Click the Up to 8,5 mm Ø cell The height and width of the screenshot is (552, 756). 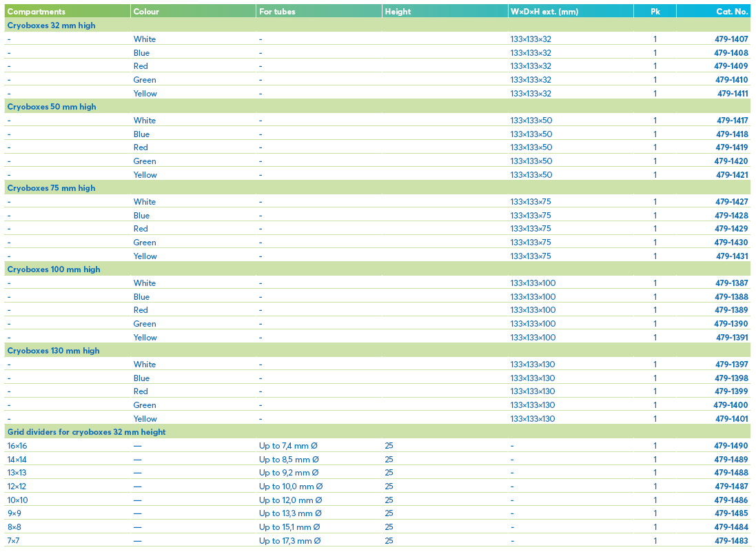[289, 460]
